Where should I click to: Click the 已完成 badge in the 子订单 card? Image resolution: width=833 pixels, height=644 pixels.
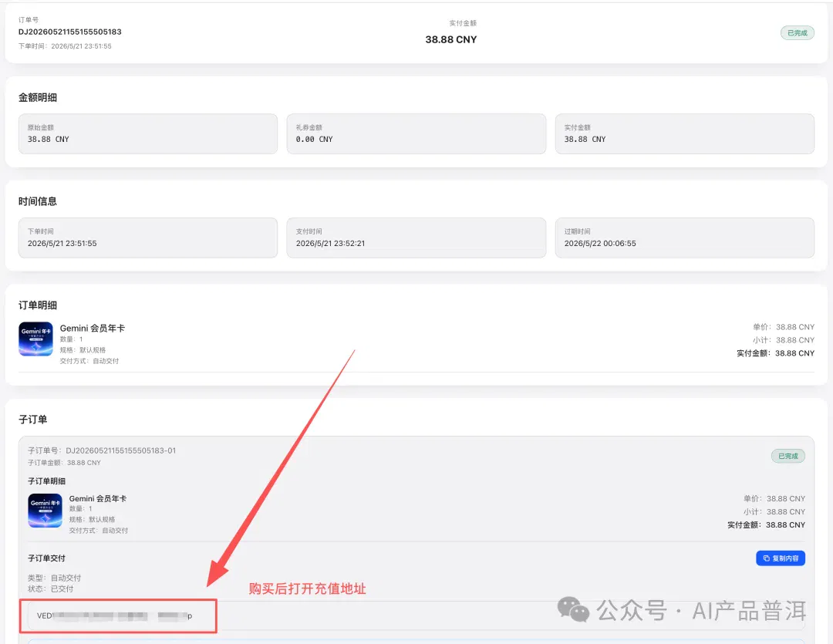click(x=787, y=456)
